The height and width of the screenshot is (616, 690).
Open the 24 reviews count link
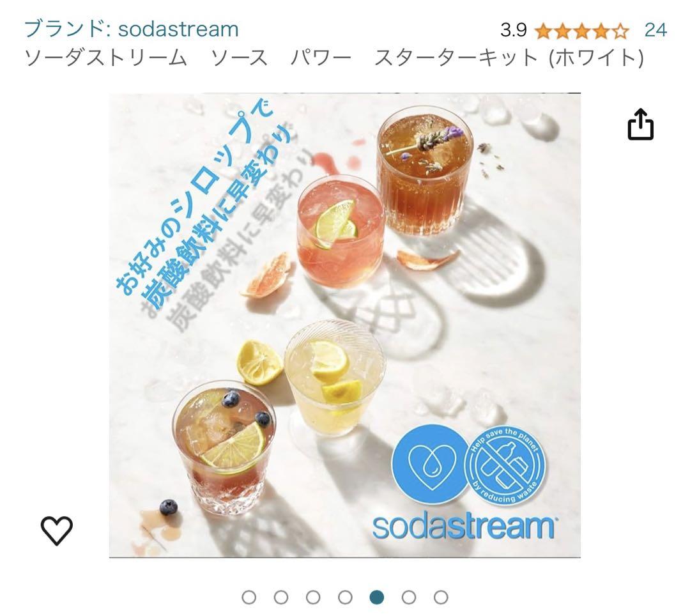[x=655, y=31]
